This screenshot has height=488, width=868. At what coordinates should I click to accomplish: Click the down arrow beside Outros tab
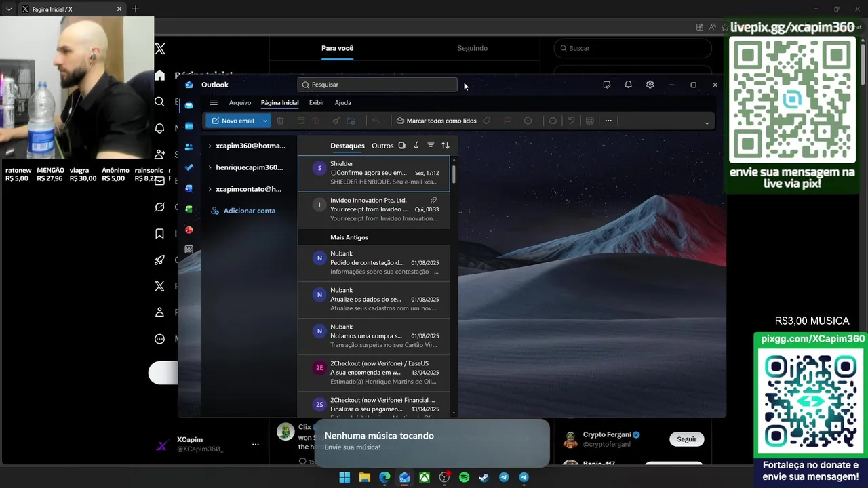pos(416,146)
